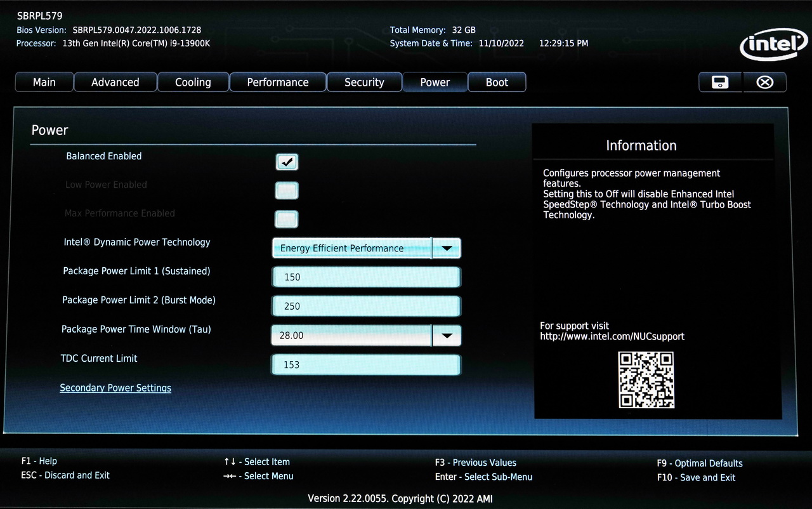Click the BIOS version string SBRPL579.0047
The image size is (812, 509).
pos(137,30)
